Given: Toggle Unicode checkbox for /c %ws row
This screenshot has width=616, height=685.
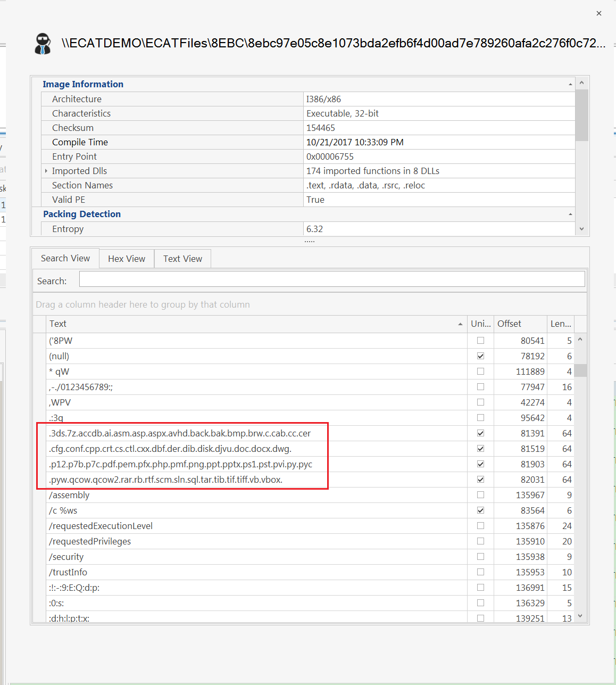Looking at the screenshot, I should 481,510.
